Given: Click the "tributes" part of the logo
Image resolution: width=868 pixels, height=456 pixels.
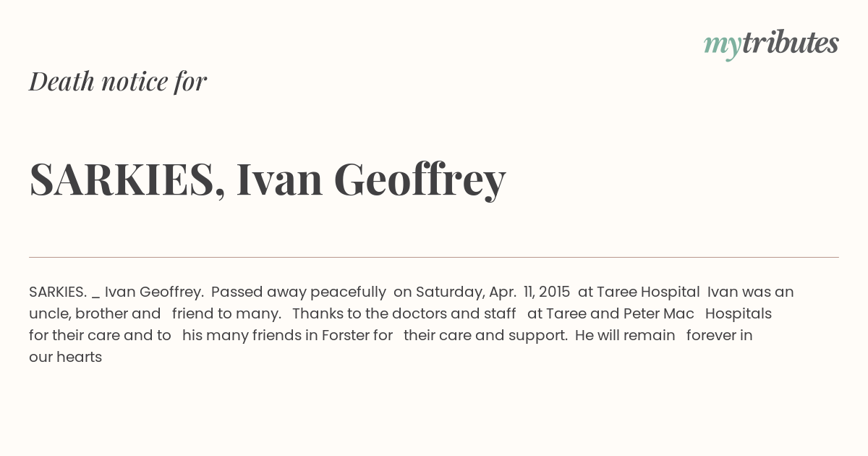Looking at the screenshot, I should pyautogui.click(x=790, y=43).
